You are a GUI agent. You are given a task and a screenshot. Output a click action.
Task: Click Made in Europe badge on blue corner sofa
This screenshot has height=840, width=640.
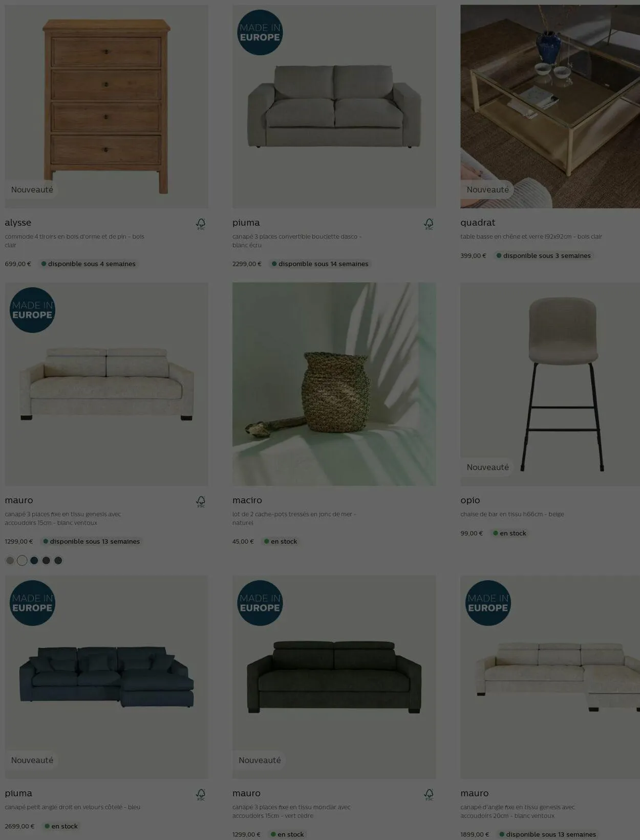click(32, 603)
